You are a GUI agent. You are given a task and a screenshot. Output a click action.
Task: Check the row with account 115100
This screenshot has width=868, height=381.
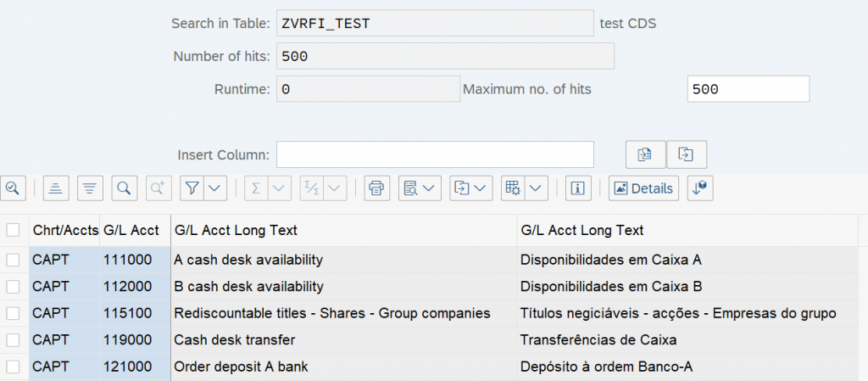click(x=13, y=313)
